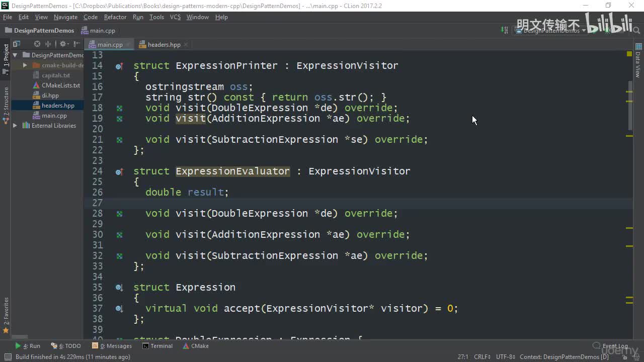Open the CMake tool window
The image size is (644, 362).
click(196, 346)
